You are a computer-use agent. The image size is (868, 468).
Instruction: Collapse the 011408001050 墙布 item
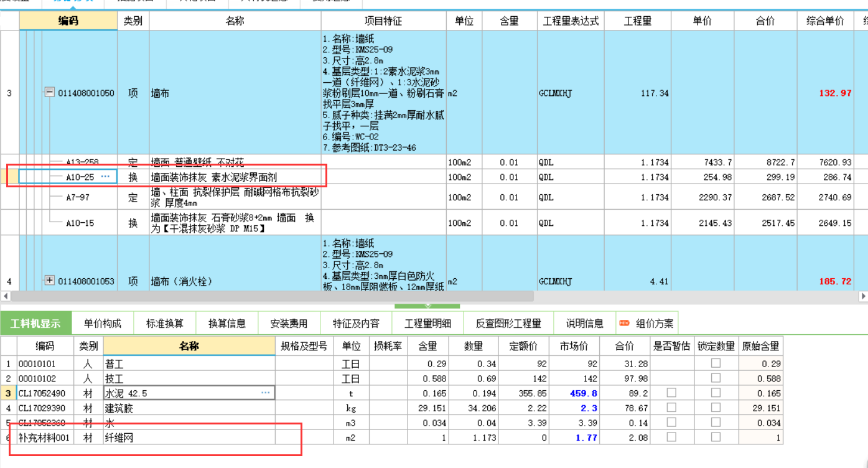pyautogui.click(x=50, y=93)
